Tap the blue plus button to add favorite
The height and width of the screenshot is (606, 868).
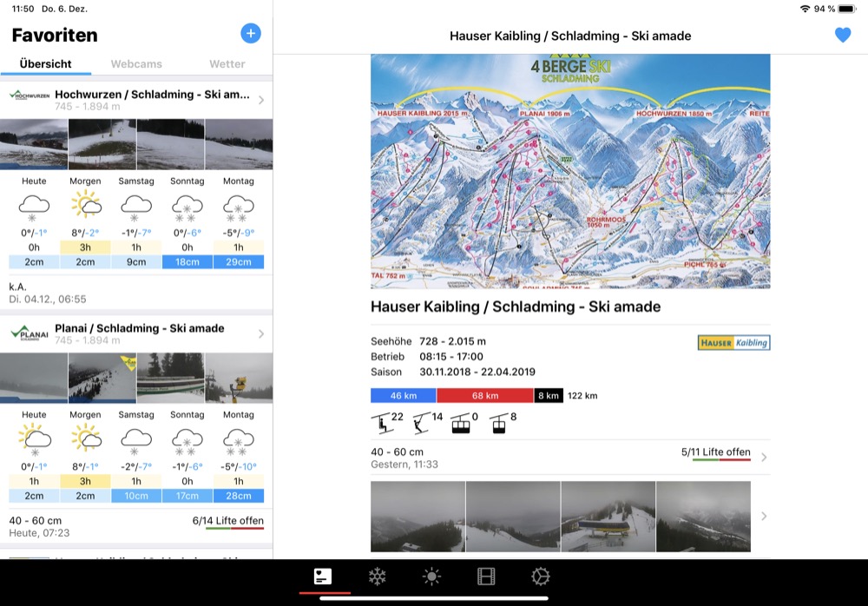(x=250, y=34)
